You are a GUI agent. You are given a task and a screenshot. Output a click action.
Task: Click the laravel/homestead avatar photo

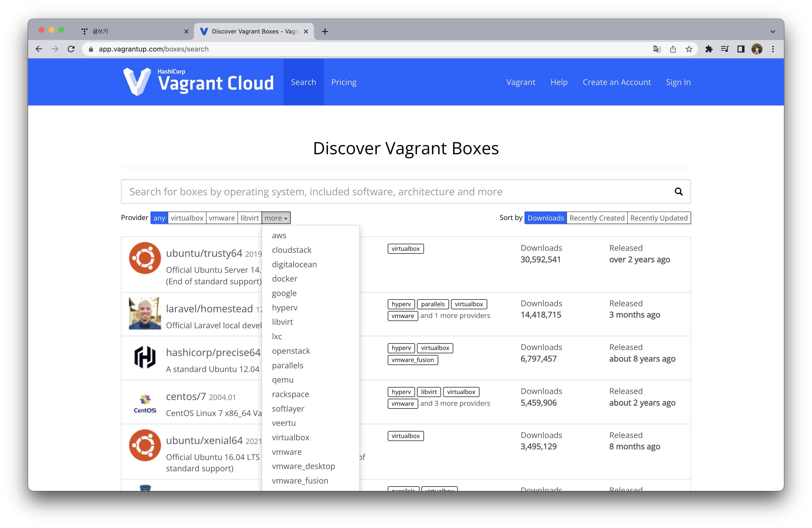click(x=145, y=313)
